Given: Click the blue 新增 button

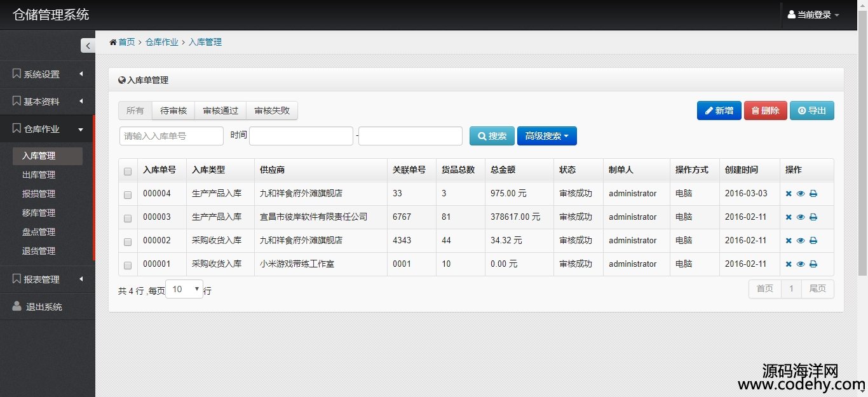Looking at the screenshot, I should click(x=719, y=111).
